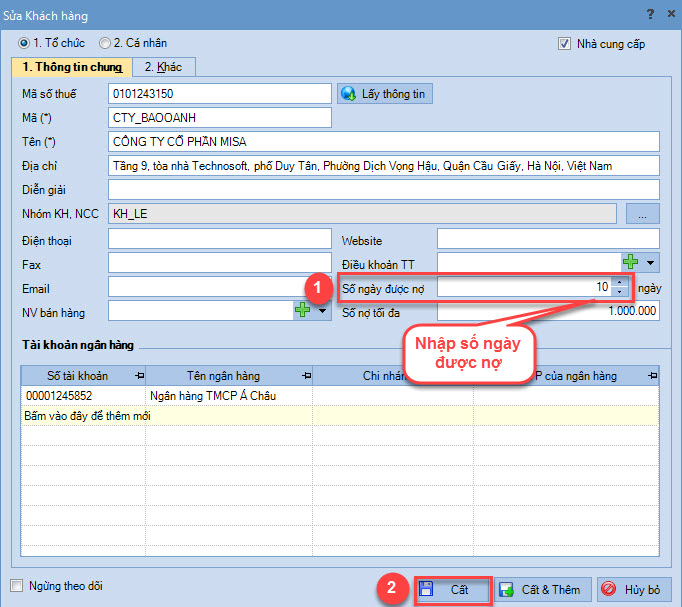Select account number cell 00001245852
Image resolution: width=682 pixels, height=607 pixels.
pos(83,396)
